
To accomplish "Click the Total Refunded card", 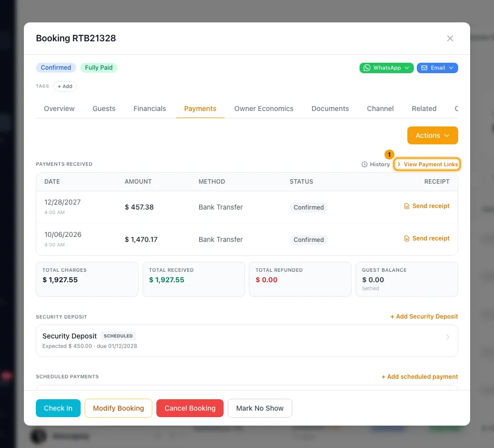I will [x=300, y=279].
